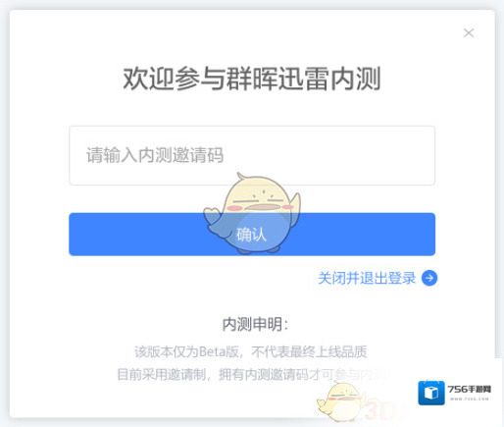This screenshot has width=504, height=427.
Task: Click the 欢迎参与群晖迅雷内测 heading
Action: [252, 79]
